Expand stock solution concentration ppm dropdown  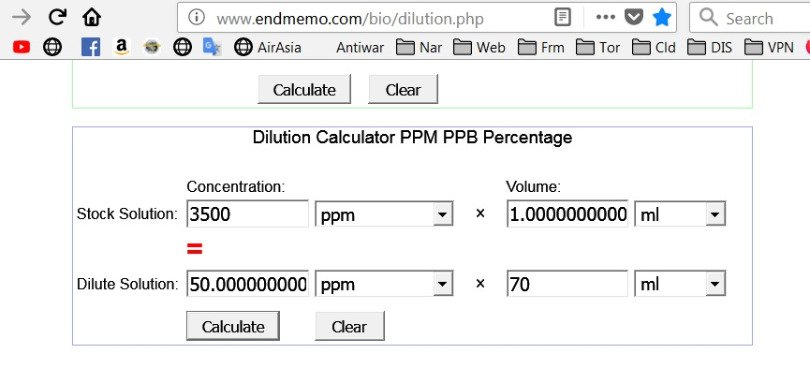pos(384,214)
